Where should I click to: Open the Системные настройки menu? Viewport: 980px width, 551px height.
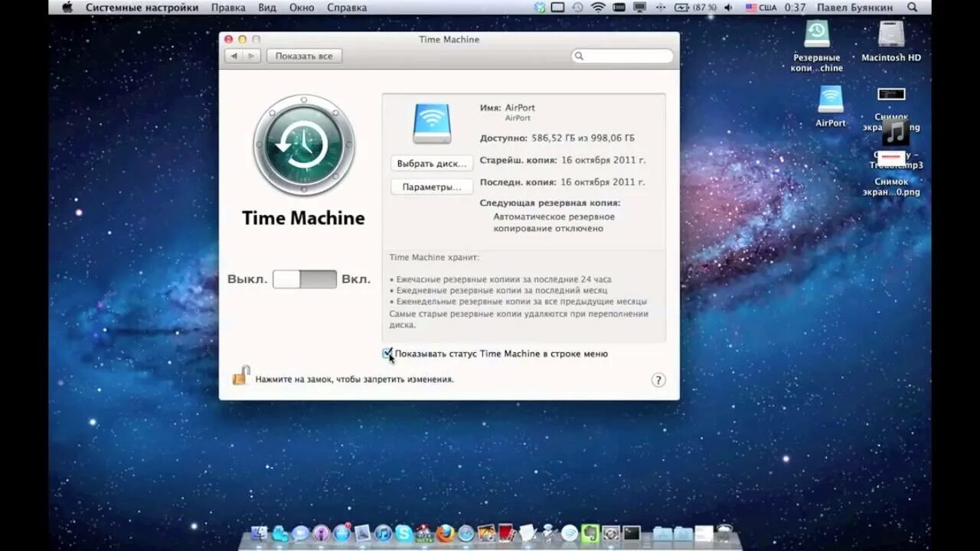[142, 7]
